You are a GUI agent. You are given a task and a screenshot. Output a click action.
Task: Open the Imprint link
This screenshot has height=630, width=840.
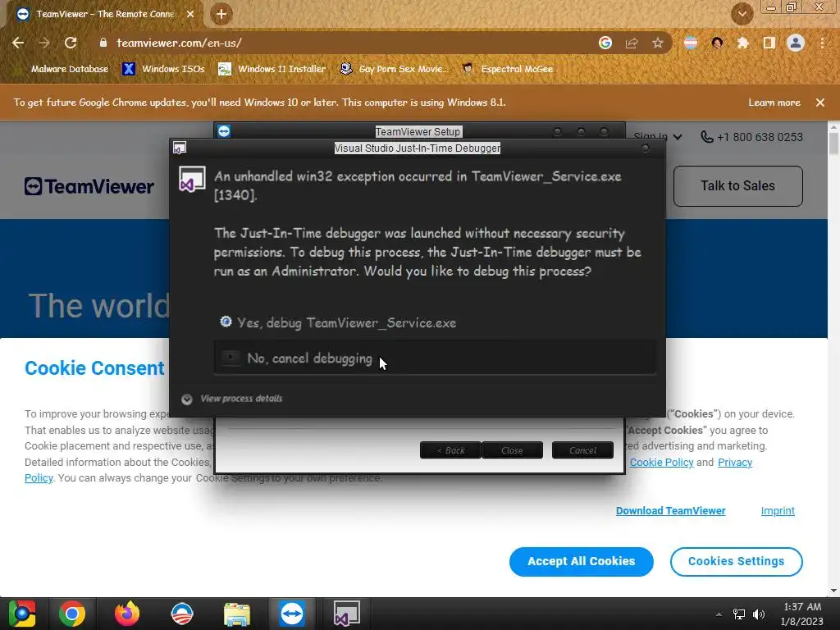778,510
